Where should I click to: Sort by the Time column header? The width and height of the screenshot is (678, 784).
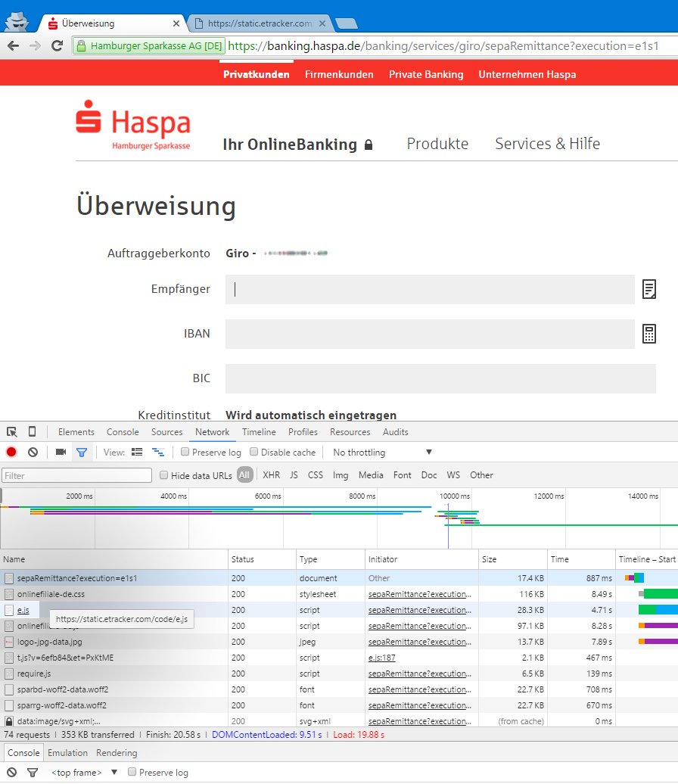(x=581, y=559)
